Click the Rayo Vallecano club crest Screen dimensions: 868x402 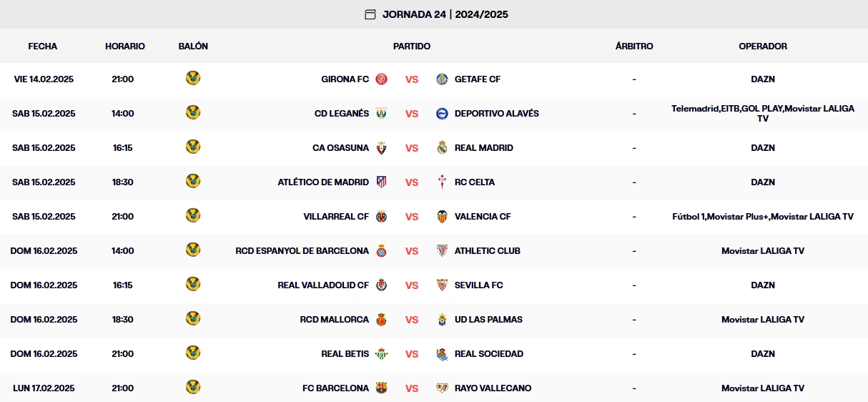[x=442, y=388]
